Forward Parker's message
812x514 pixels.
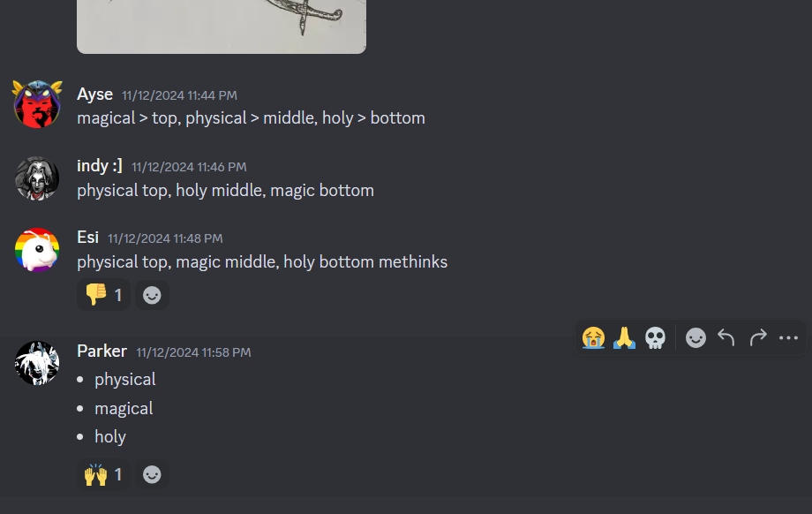757,338
